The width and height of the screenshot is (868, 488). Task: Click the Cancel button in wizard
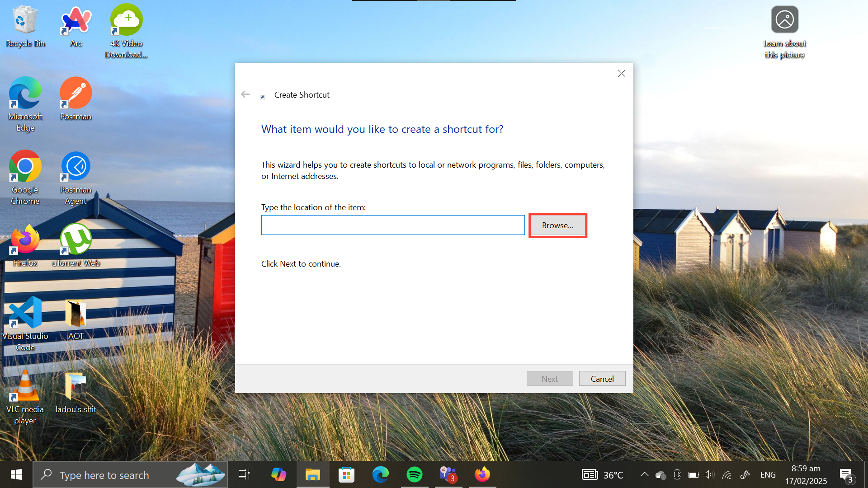coord(602,379)
